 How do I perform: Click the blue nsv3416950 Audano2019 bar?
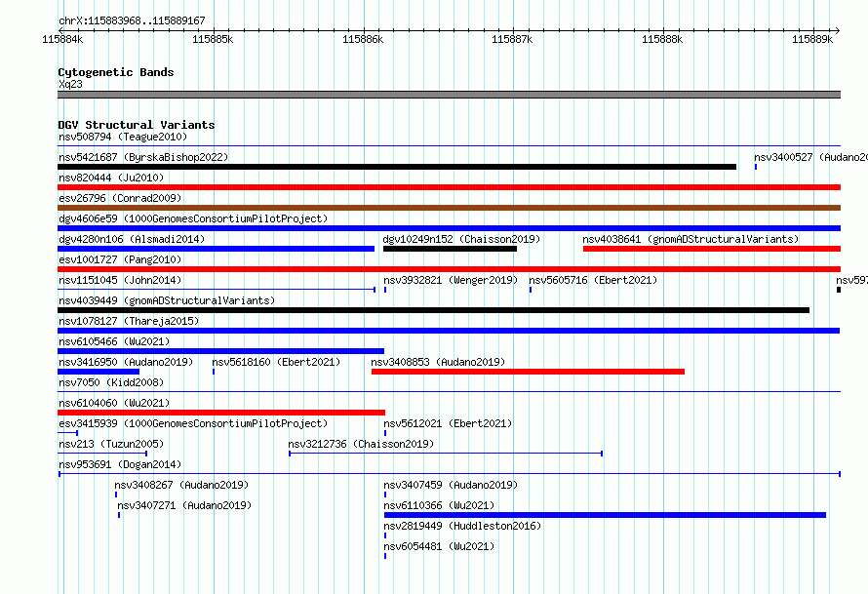click(x=99, y=372)
